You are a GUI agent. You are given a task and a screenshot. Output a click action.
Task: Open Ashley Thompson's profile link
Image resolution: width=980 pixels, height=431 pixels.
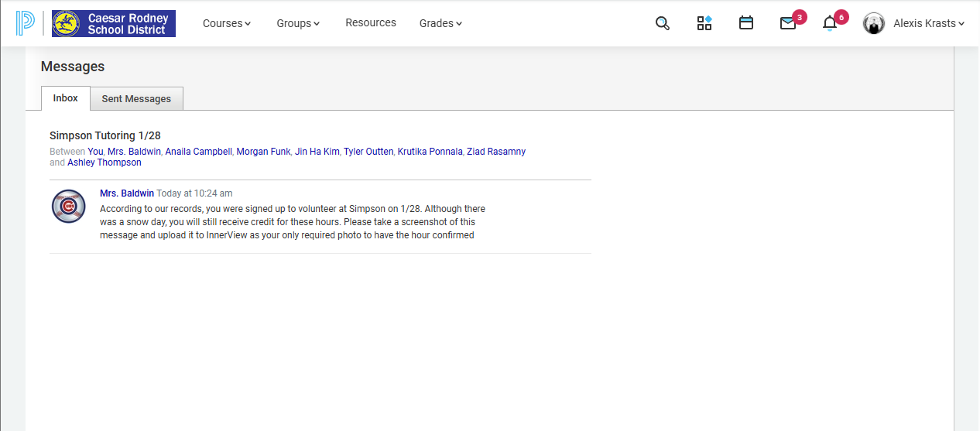click(105, 162)
